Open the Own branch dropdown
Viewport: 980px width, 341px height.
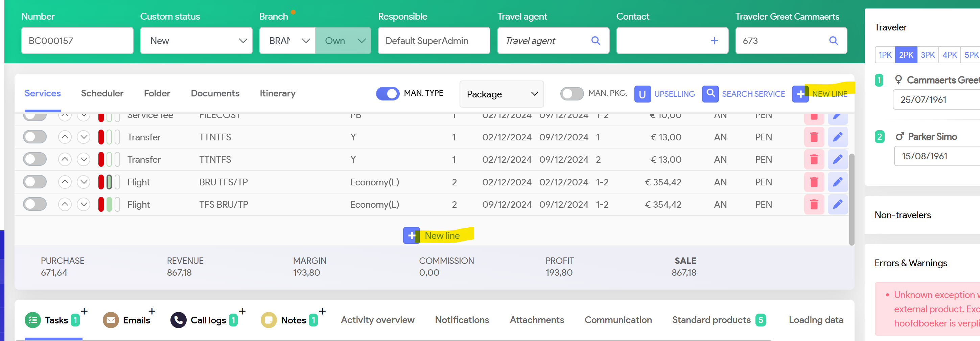343,41
